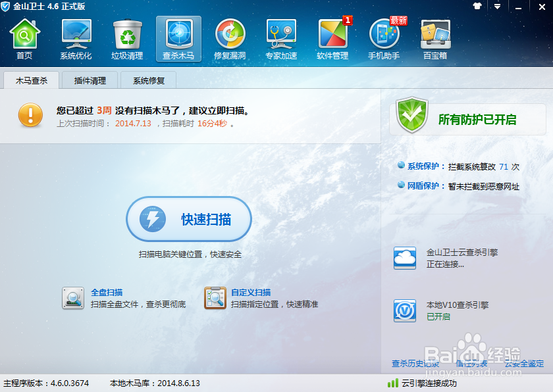Click the 自定义扫描 checklist icon

pos(215,298)
